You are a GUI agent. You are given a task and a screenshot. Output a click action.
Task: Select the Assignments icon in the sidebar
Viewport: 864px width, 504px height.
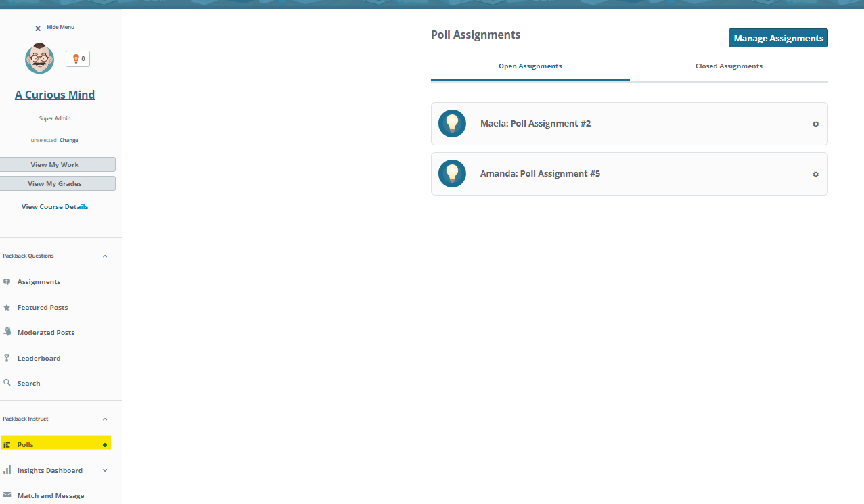click(7, 281)
